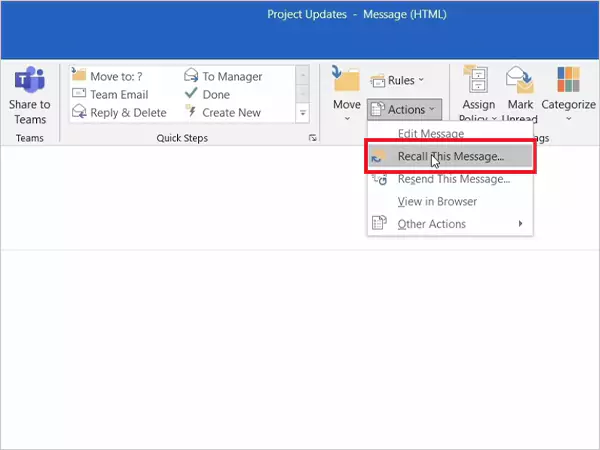Viewport: 600px width, 450px height.
Task: Click the Recall This Message envelope icon
Action: point(378,157)
